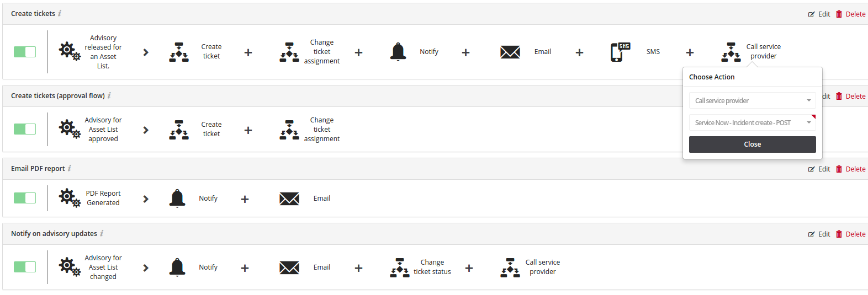This screenshot has height=295, width=868.
Task: Edit the Create tickets workflow
Action: pos(819,14)
